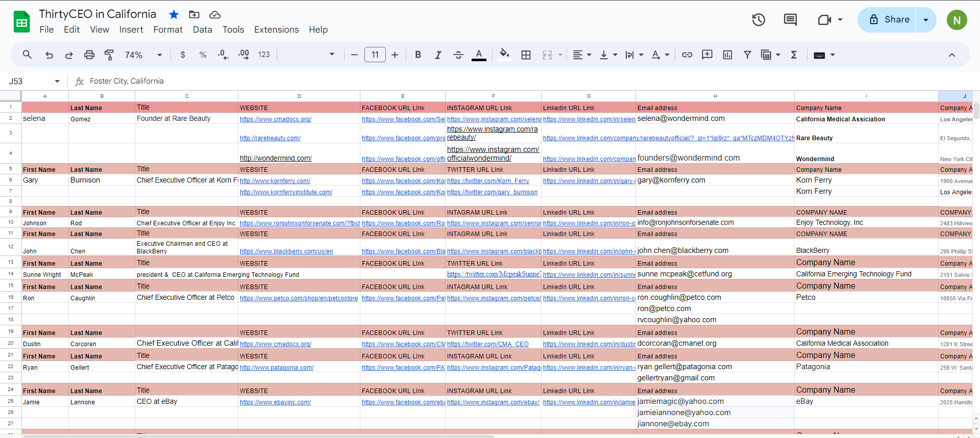Toggle italic formatting

click(x=438, y=55)
